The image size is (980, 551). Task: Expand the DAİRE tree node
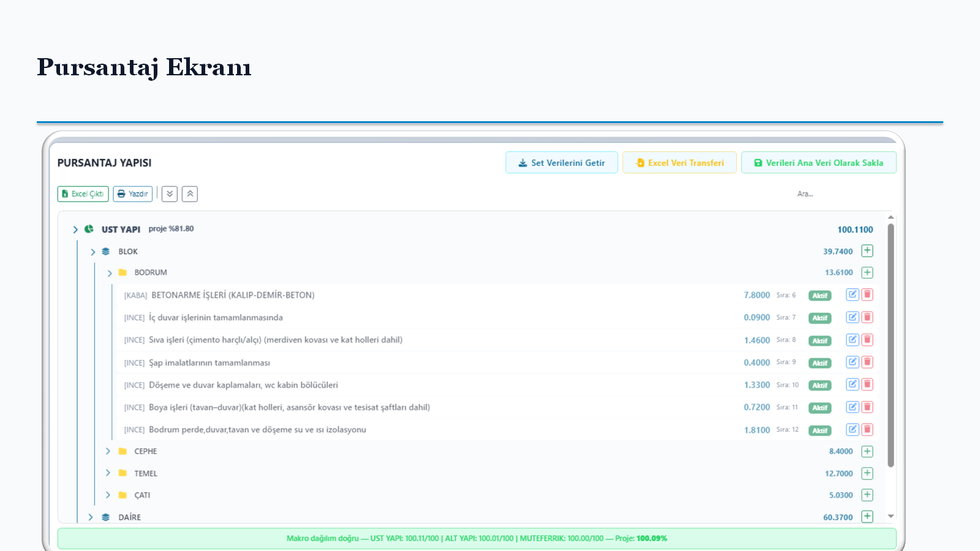[91, 517]
